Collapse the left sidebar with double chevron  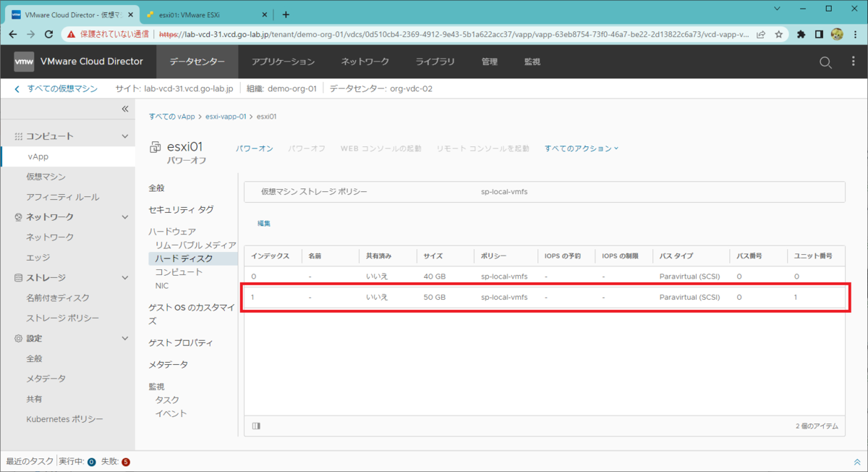pos(124,109)
